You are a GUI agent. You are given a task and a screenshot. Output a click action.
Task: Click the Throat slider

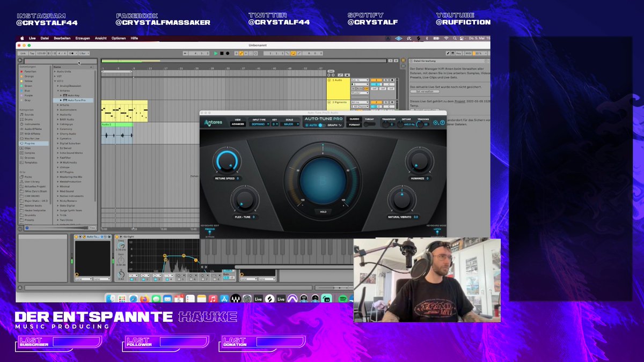370,124
